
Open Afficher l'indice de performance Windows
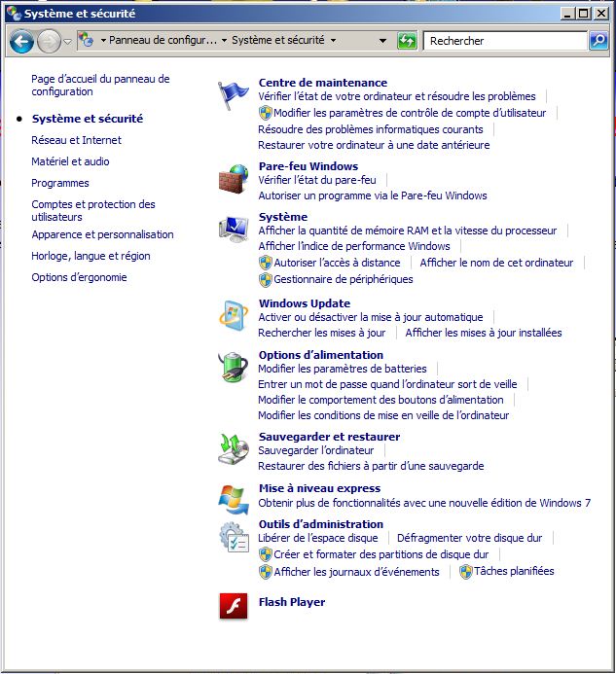tap(354, 246)
